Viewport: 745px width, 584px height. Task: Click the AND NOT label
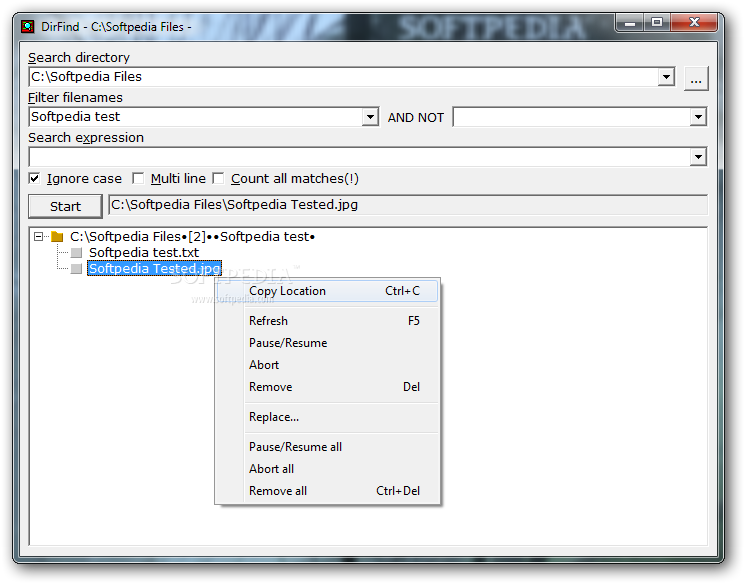tap(416, 117)
